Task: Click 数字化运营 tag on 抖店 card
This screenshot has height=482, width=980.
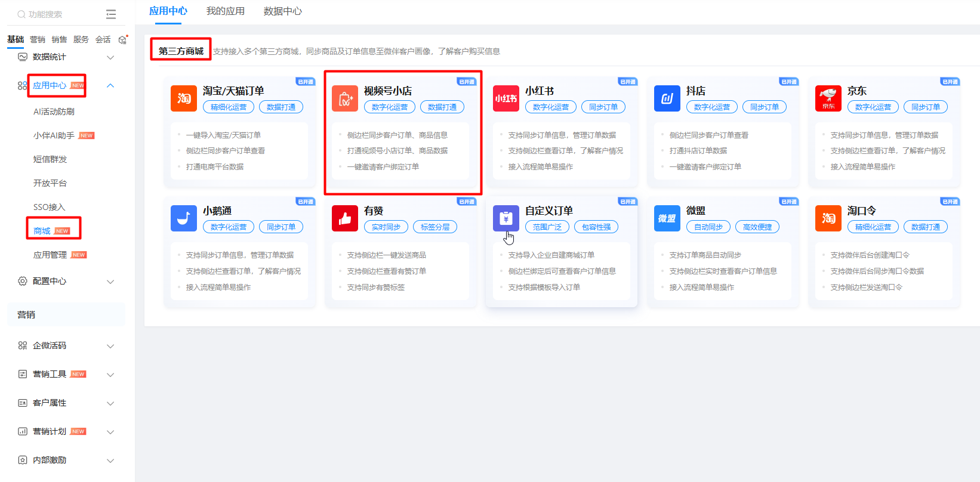Action: pos(712,107)
